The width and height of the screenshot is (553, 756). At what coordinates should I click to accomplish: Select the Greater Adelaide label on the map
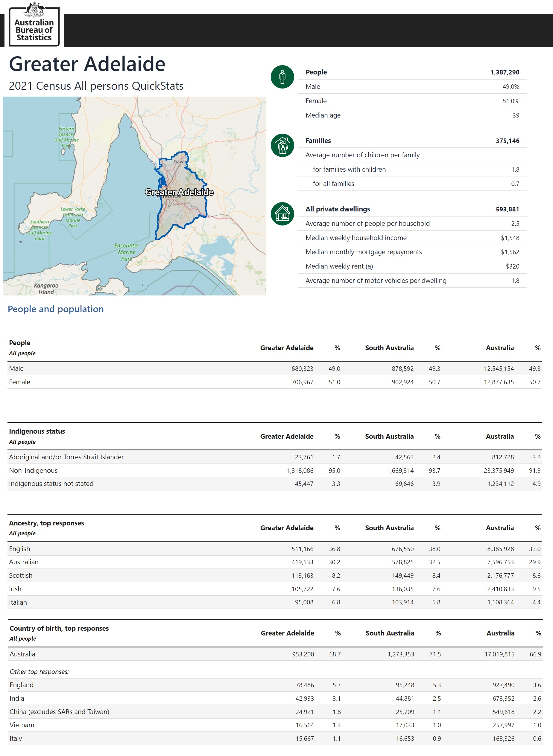pos(180,192)
